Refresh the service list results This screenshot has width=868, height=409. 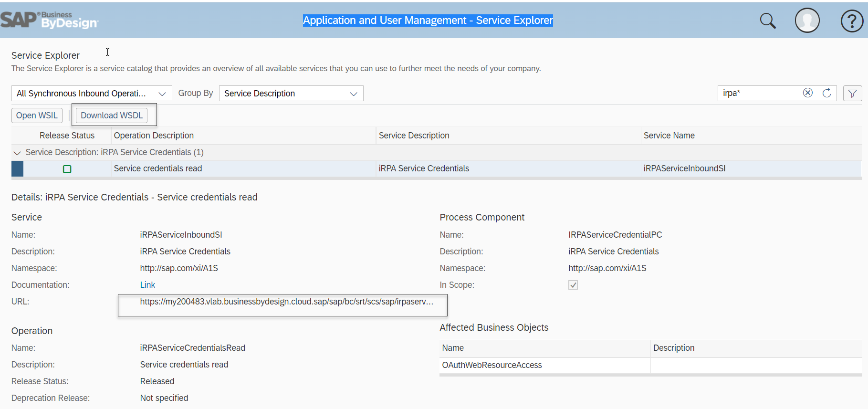tap(826, 93)
